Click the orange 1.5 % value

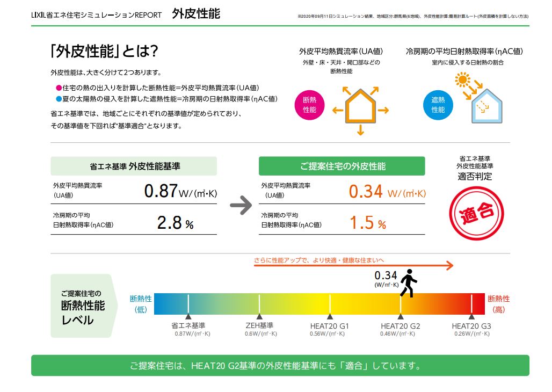(368, 223)
